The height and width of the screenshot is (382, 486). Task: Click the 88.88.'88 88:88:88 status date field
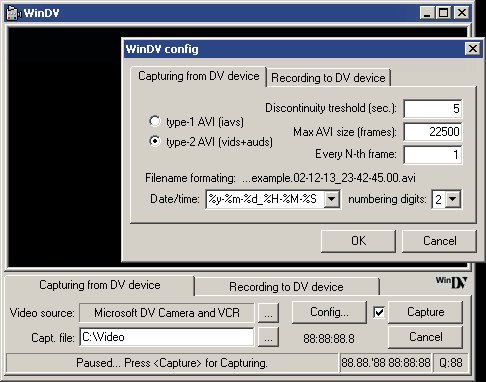(x=386, y=363)
